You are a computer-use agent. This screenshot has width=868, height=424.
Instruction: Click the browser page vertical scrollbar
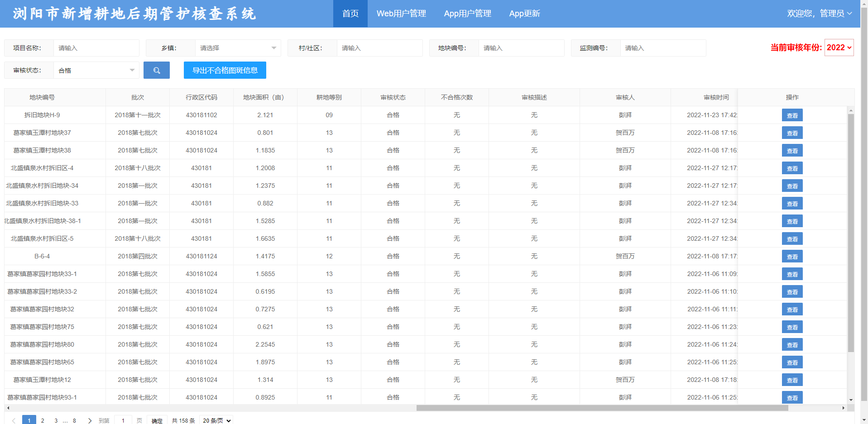click(864, 204)
